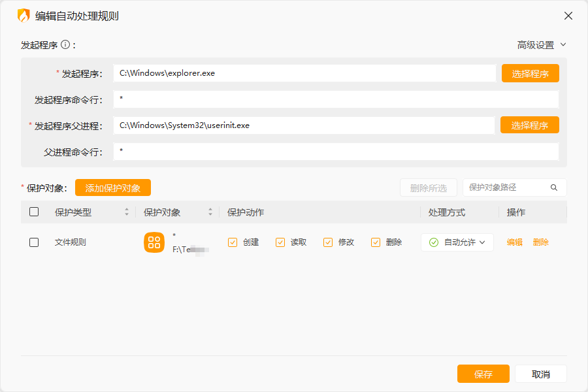Click the orange file rule grid icon
The height and width of the screenshot is (392, 588).
point(154,242)
